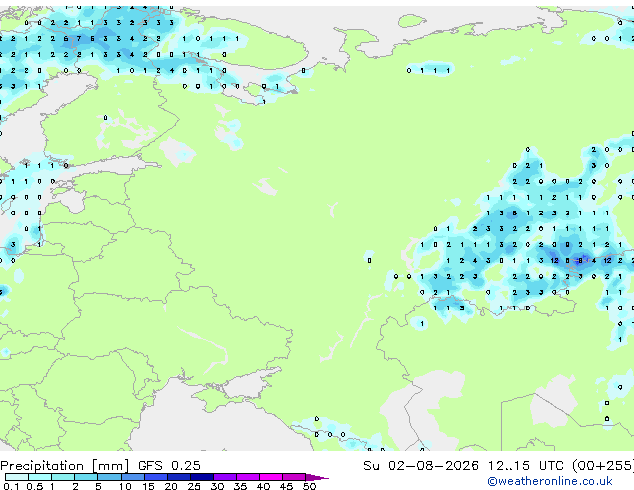Click the 2–5 mm legend color box
Screen dimensions: 634x490
coord(86,477)
